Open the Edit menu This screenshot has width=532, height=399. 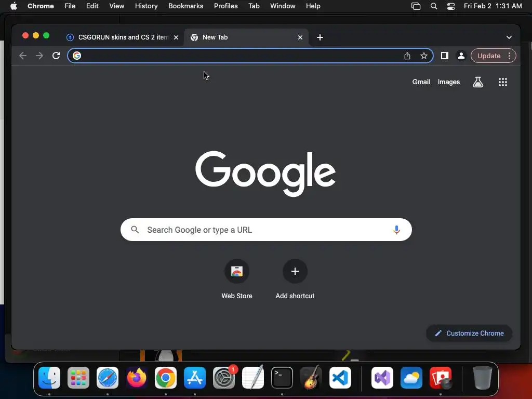coord(92,6)
